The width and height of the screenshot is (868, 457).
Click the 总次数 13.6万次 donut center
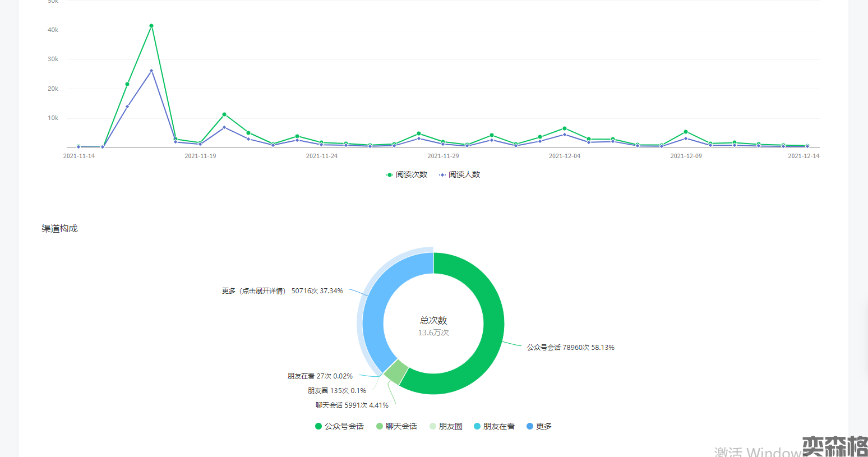pyautogui.click(x=433, y=326)
